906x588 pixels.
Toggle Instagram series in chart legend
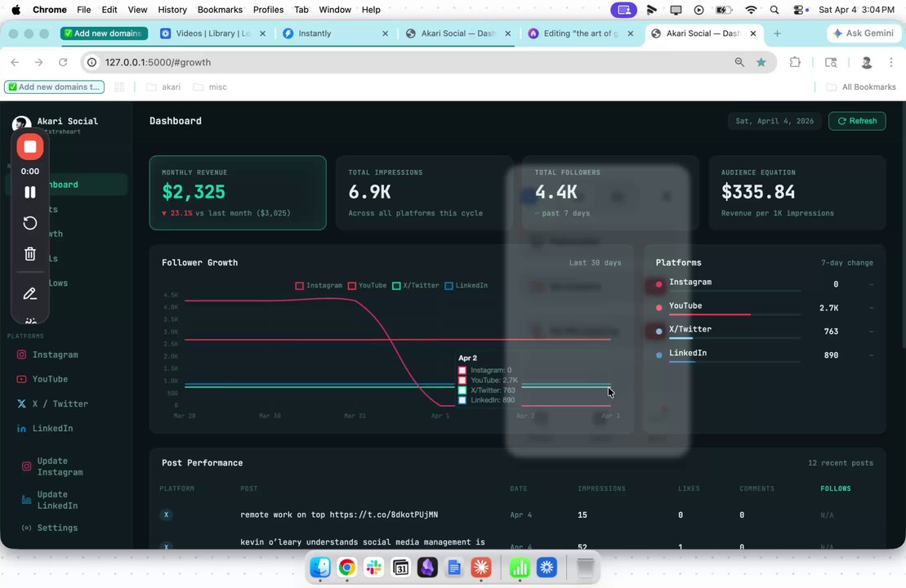coord(319,285)
